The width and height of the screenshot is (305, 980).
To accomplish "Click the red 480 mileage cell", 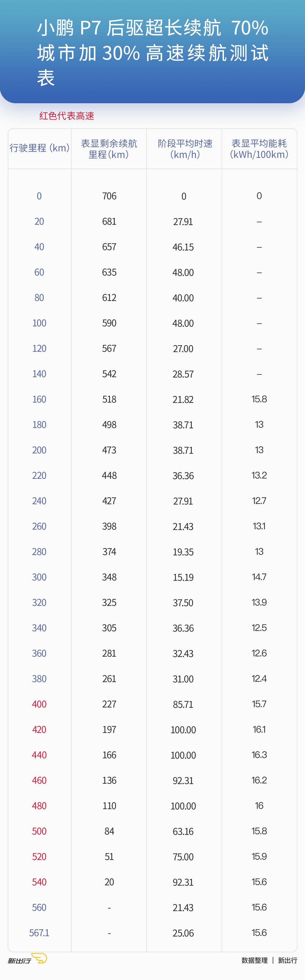I will tap(39, 805).
